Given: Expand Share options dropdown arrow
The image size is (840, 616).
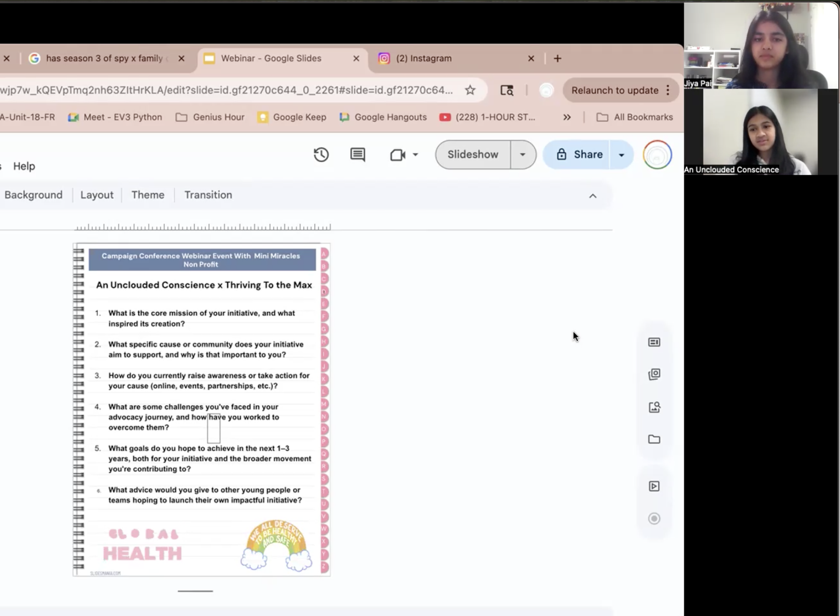Looking at the screenshot, I should pyautogui.click(x=621, y=155).
